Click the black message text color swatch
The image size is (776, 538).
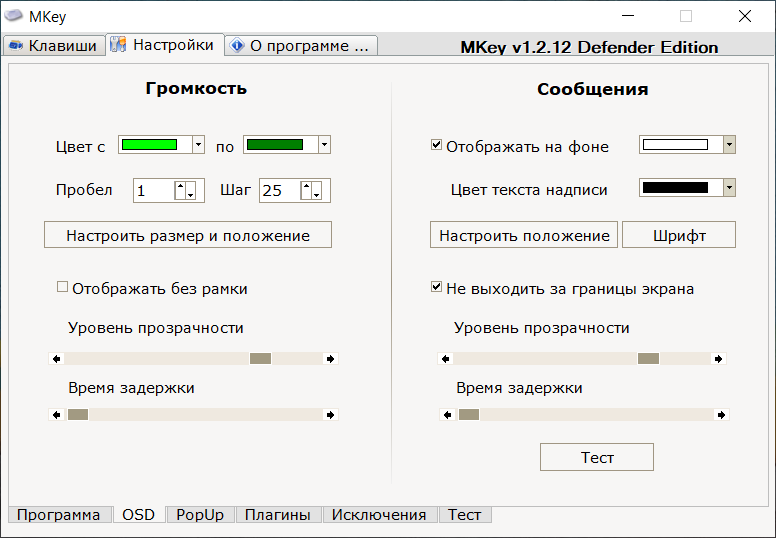click(675, 188)
